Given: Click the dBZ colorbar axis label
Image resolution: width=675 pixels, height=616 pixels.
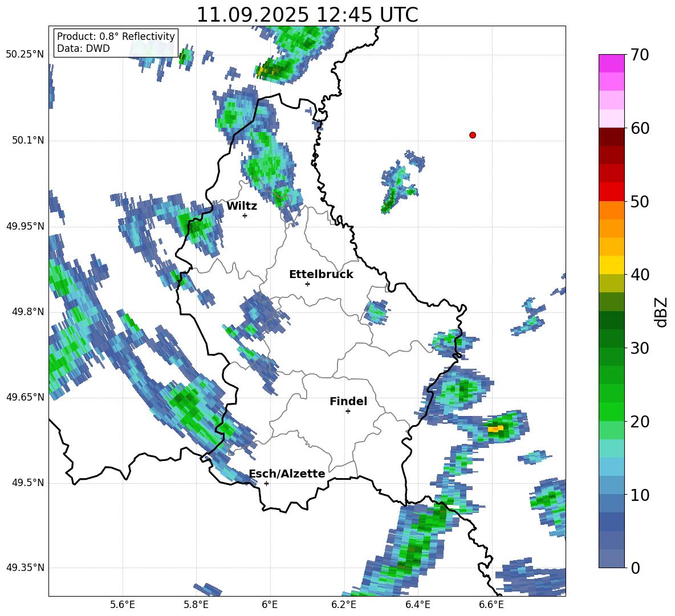Looking at the screenshot, I should tap(661, 312).
